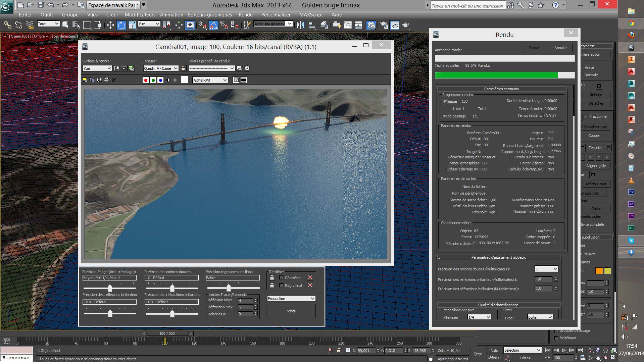This screenshot has width=644, height=362.
Task: Select the move tool in main toolbar
Action: click(110, 25)
